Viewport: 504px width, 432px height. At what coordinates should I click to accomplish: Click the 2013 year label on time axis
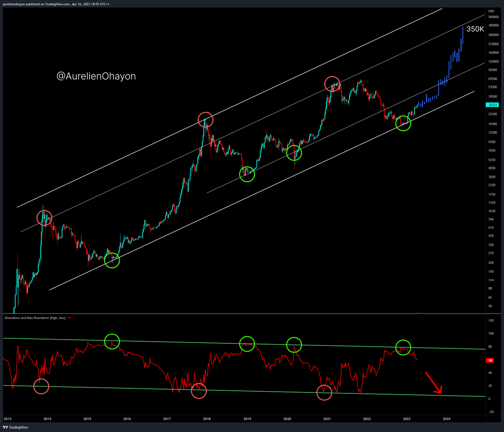coord(8,419)
